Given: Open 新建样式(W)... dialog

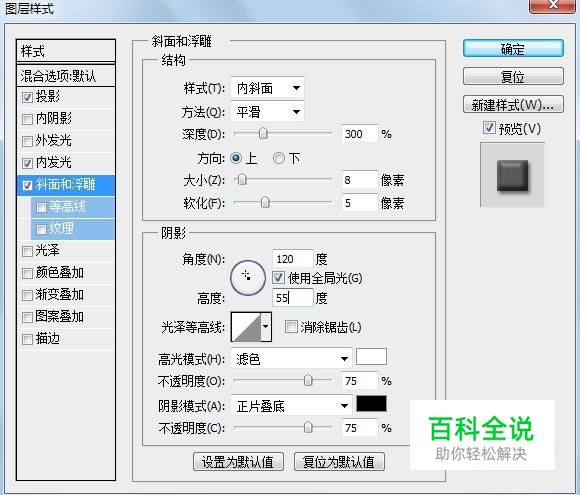Looking at the screenshot, I should click(x=513, y=105).
